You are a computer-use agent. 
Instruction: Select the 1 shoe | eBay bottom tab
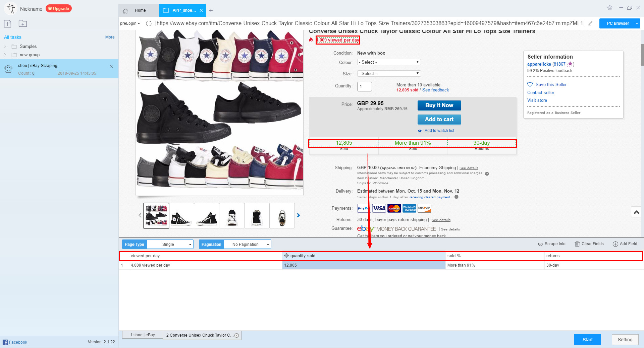(x=143, y=335)
